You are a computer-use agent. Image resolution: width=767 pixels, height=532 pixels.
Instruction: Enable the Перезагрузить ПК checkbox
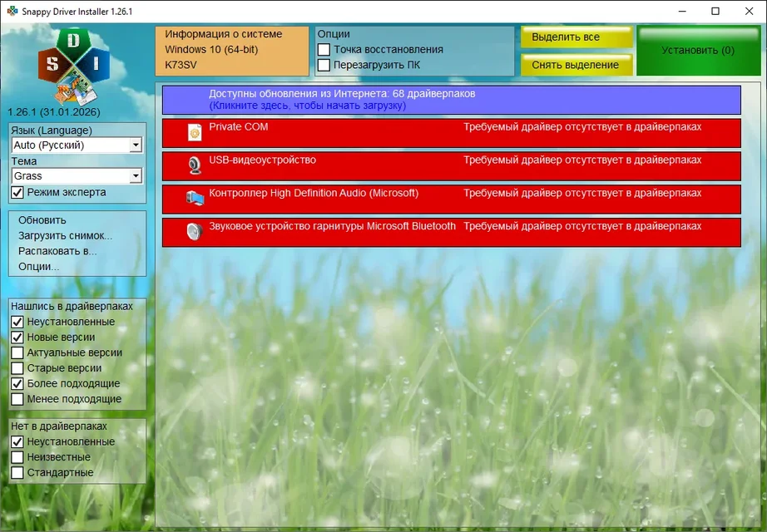[x=324, y=65]
